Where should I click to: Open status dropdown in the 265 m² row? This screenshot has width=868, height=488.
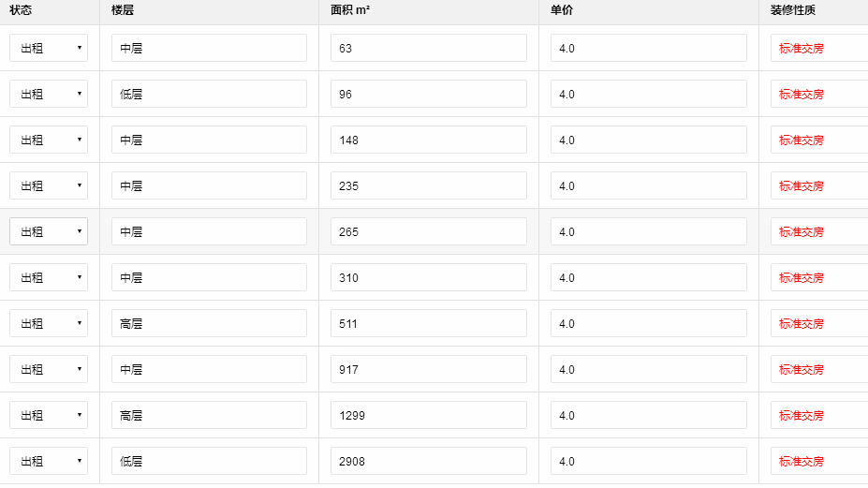(x=49, y=231)
